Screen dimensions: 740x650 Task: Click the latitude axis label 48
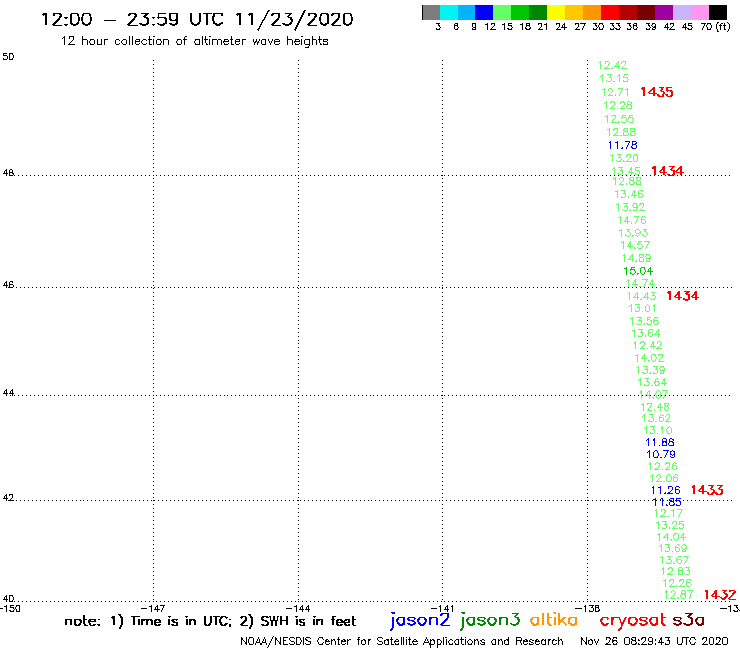[8, 173]
